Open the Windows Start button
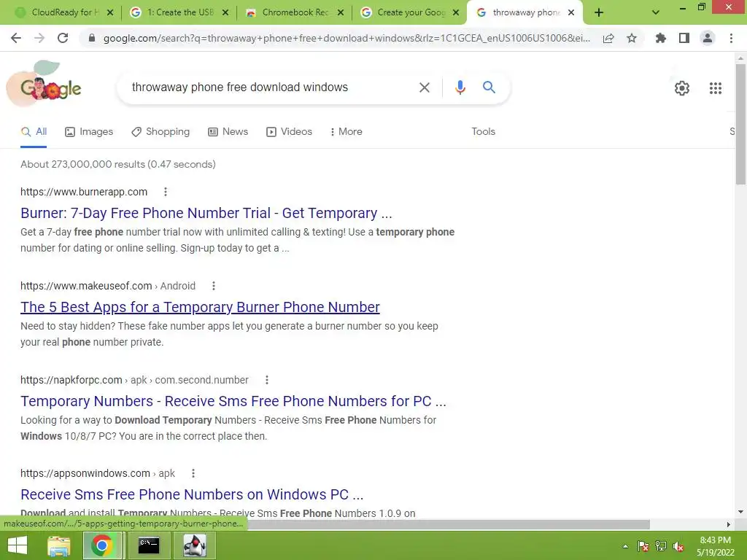 click(18, 545)
